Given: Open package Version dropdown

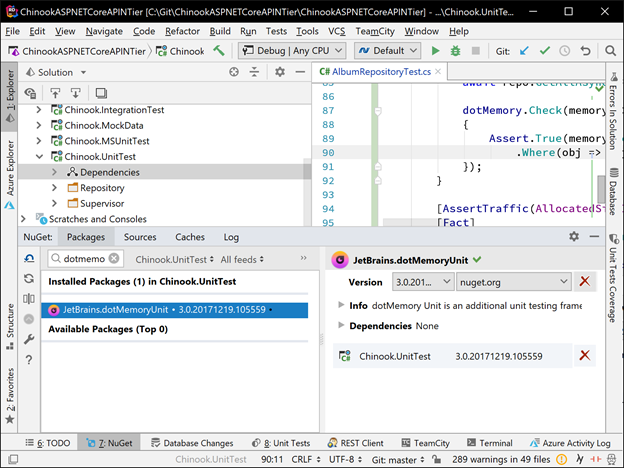Looking at the screenshot, I should 423,282.
